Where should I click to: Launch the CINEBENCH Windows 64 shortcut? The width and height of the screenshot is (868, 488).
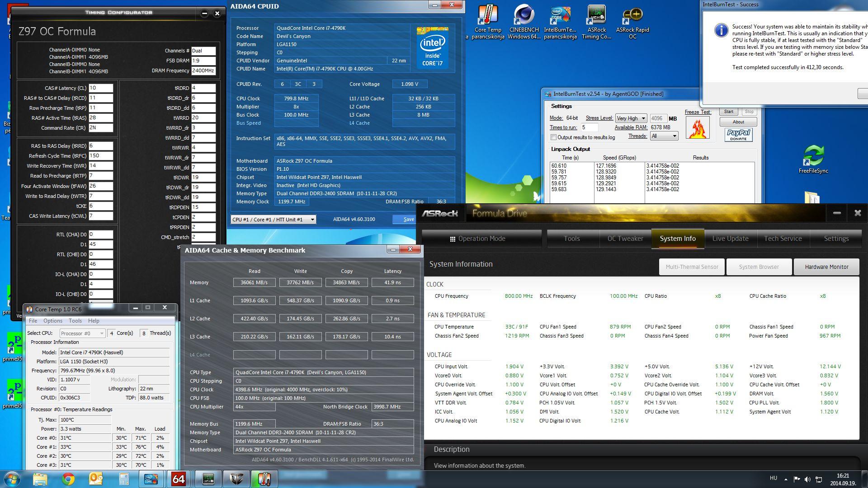(524, 22)
